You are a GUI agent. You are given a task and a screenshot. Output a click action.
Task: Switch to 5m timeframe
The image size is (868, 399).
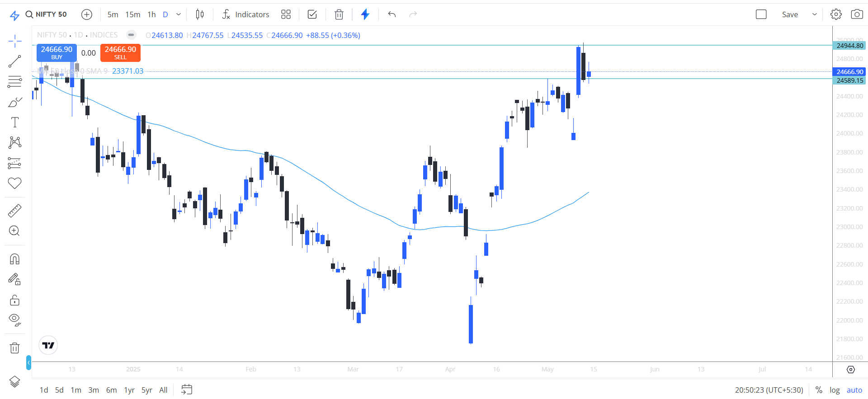point(113,14)
